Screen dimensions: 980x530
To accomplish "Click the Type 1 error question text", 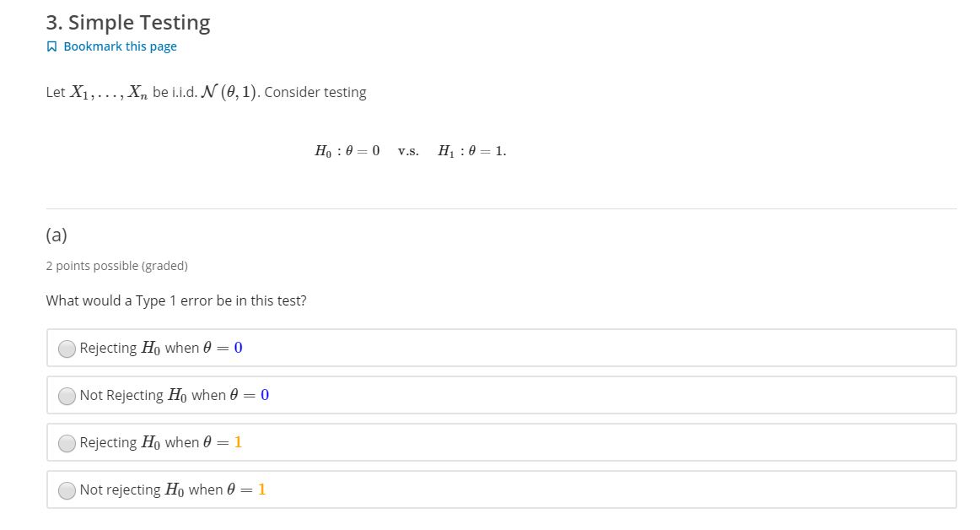I will pos(176,300).
